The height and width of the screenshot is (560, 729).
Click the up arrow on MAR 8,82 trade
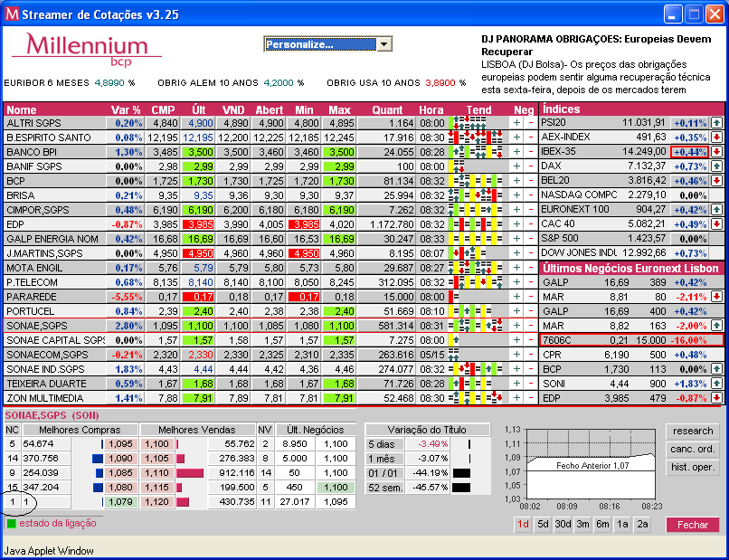(x=716, y=326)
